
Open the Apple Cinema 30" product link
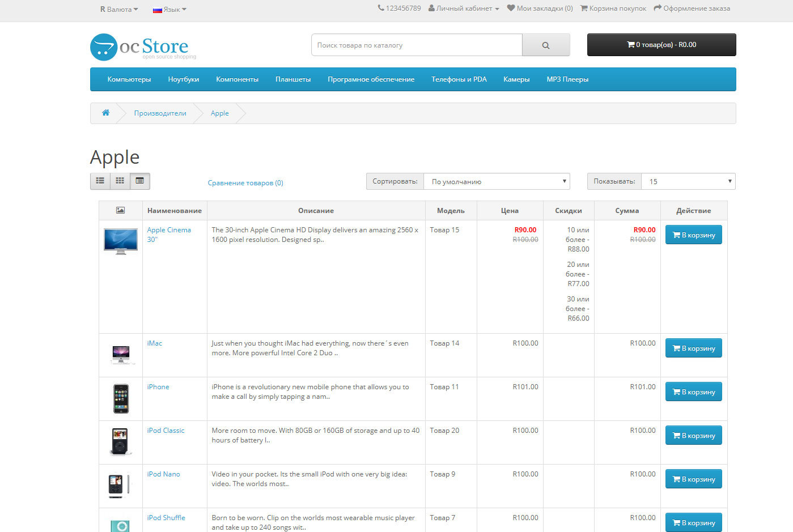[169, 235]
